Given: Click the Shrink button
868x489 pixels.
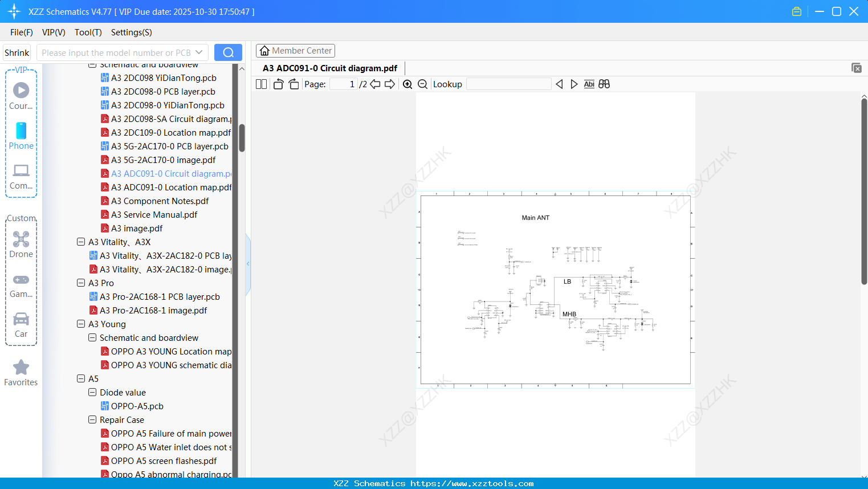Looking at the screenshot, I should point(16,52).
